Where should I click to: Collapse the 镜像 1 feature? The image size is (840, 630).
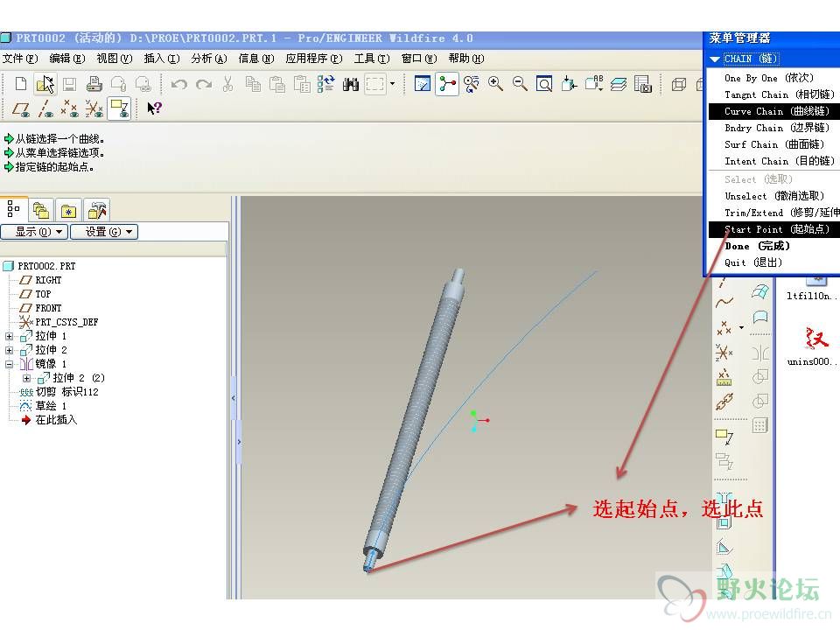9,364
